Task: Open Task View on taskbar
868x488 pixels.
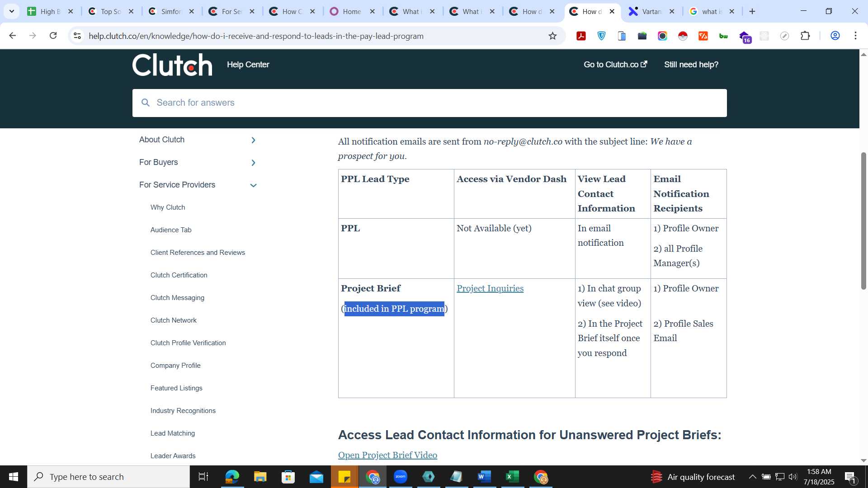Action: (x=203, y=477)
